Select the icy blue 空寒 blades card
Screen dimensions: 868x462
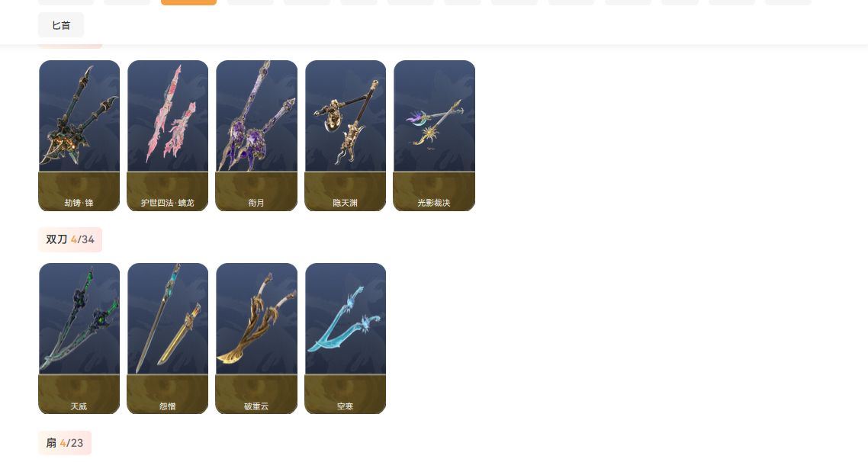pyautogui.click(x=346, y=338)
